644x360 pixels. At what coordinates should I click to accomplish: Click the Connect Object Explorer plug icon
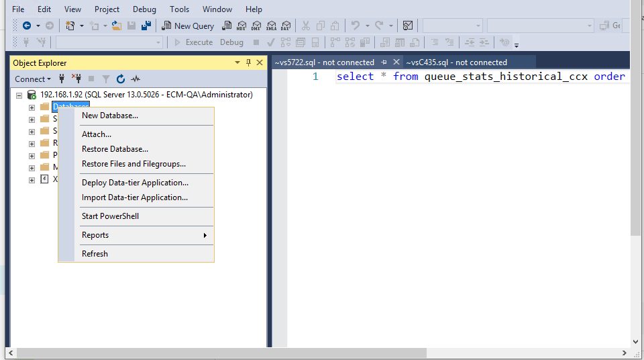[x=62, y=79]
